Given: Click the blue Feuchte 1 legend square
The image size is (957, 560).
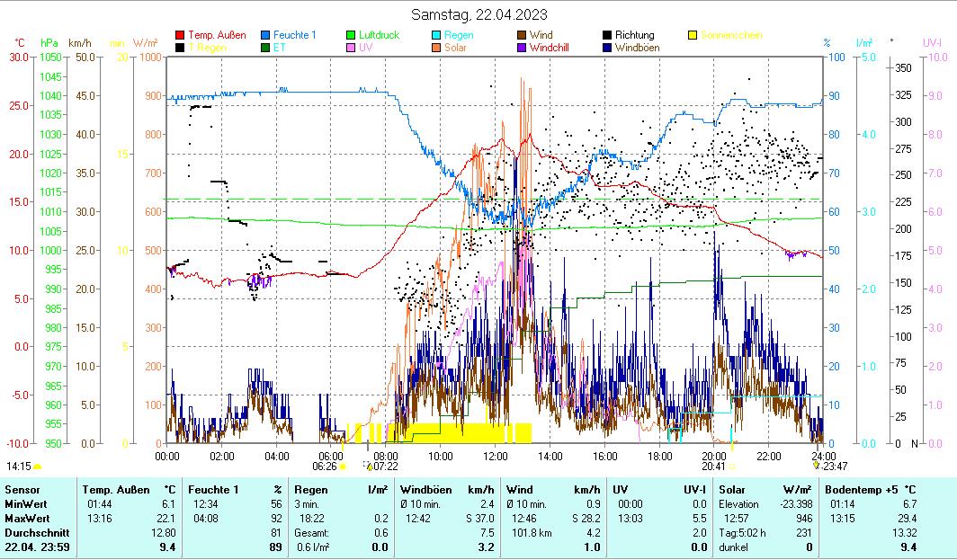Looking at the screenshot, I should point(265,35).
